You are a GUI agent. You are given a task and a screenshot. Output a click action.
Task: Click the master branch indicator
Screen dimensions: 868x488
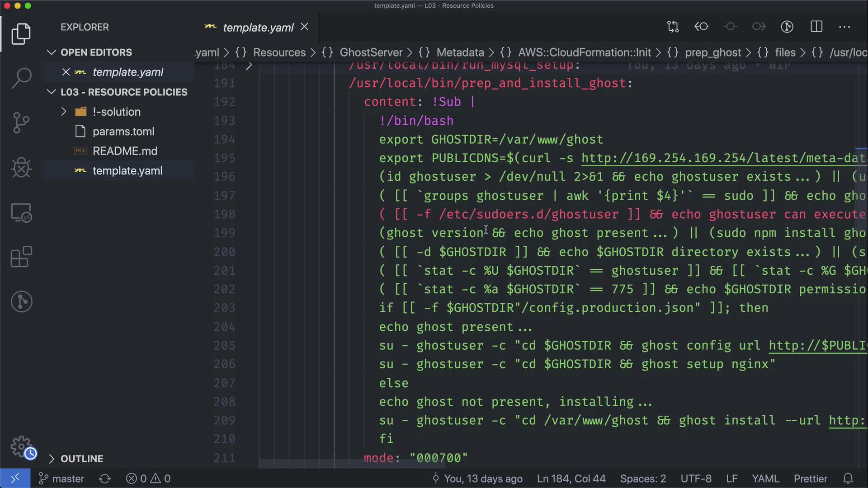tap(61, 479)
